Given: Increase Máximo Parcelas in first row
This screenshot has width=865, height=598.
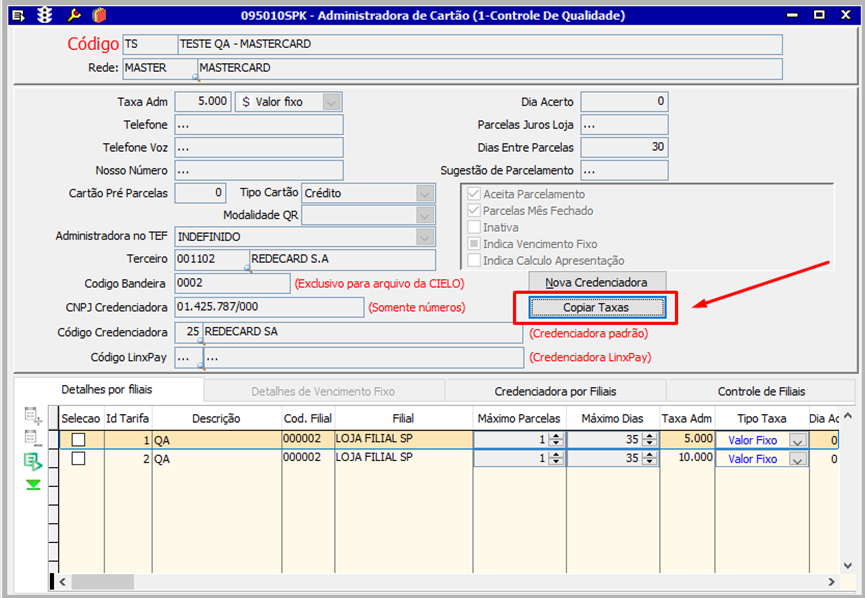Looking at the screenshot, I should [x=557, y=435].
